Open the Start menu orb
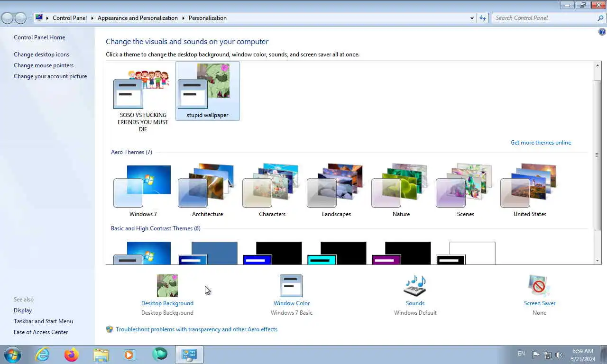Viewport: 607px width, 364px height. 12,355
